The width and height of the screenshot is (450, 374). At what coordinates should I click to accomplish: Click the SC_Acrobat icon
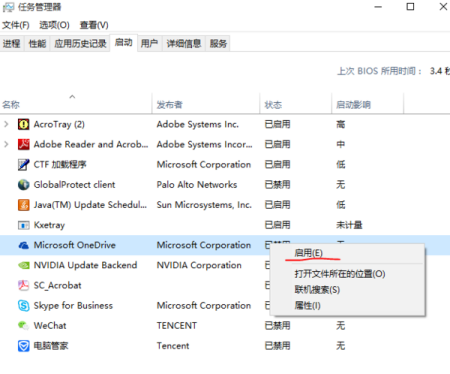(23, 285)
